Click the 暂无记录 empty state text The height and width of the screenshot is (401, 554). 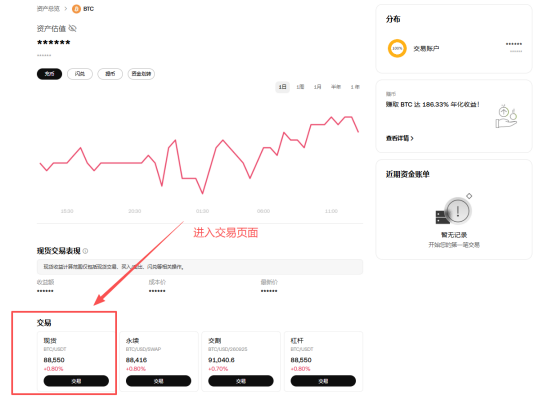click(454, 235)
